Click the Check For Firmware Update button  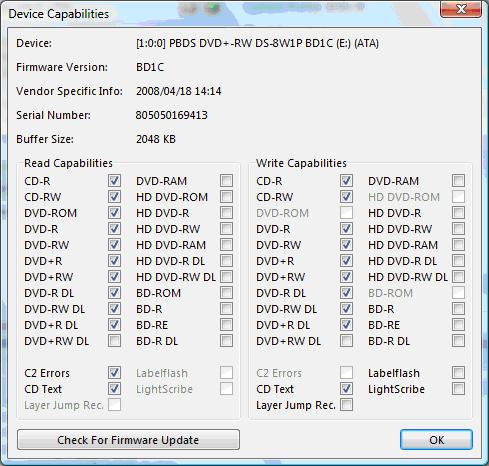click(x=128, y=440)
